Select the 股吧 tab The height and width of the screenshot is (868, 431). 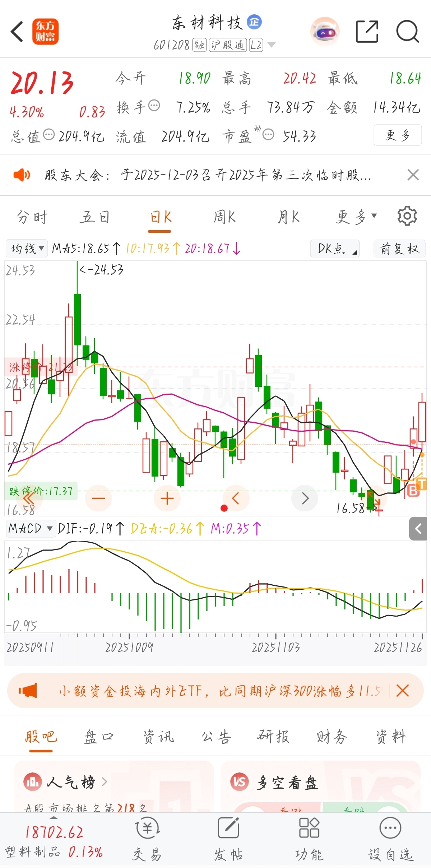coord(41,737)
